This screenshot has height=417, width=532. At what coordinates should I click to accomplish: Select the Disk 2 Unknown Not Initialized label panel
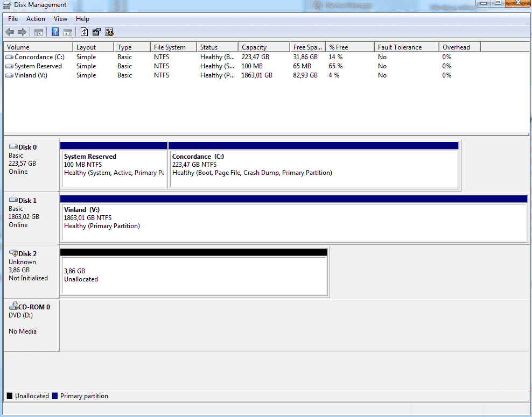(31, 272)
